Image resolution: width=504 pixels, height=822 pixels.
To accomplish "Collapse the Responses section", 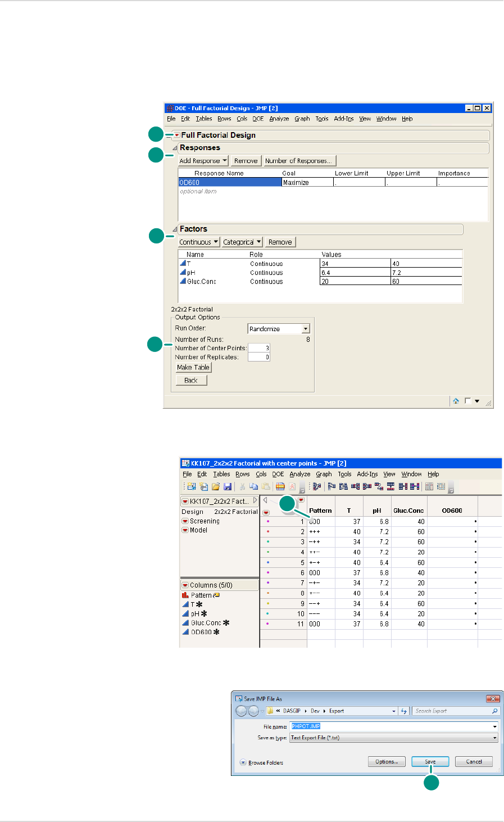I will tap(175, 148).
